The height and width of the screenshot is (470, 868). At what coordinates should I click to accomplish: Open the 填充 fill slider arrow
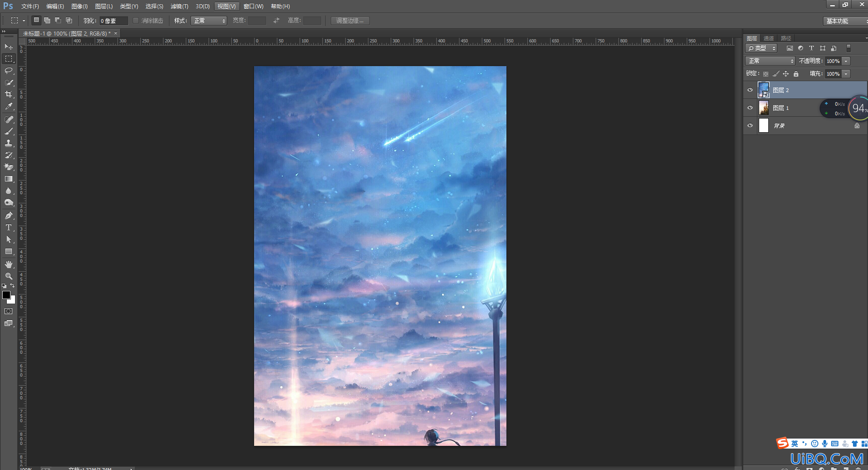coord(846,74)
